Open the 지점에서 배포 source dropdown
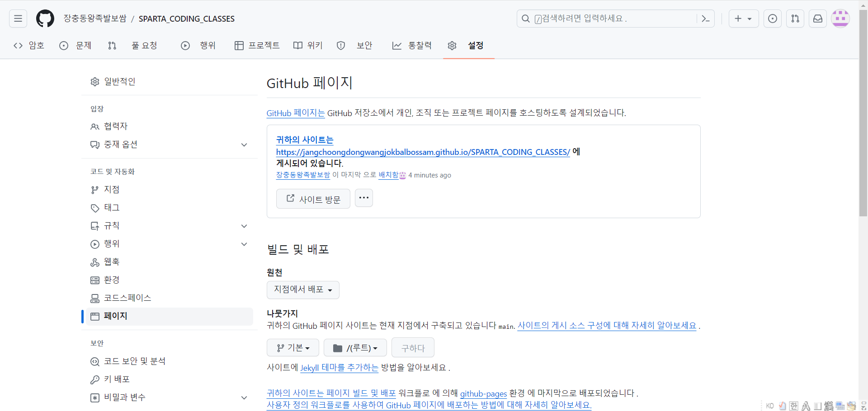 click(x=303, y=290)
